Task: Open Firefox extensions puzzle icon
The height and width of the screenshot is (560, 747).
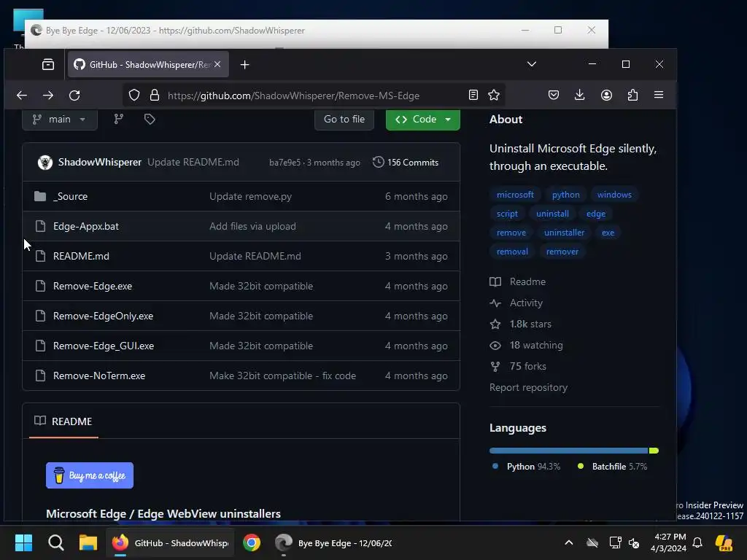Action: 632,95
